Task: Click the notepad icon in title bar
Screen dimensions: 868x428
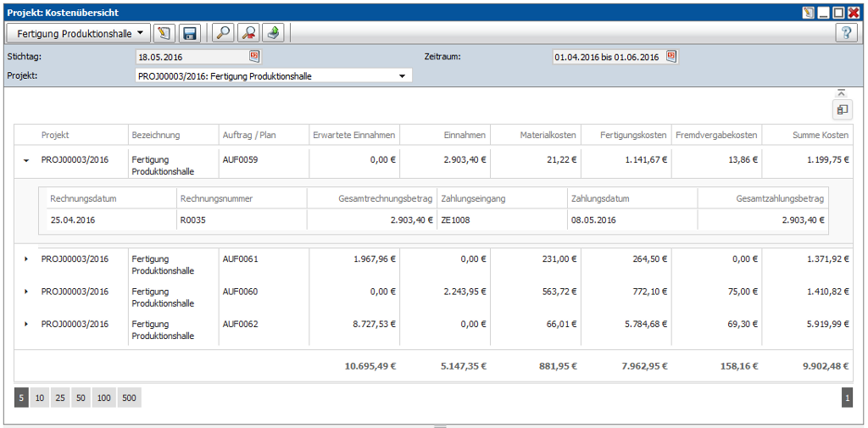Action: pyautogui.click(x=808, y=13)
